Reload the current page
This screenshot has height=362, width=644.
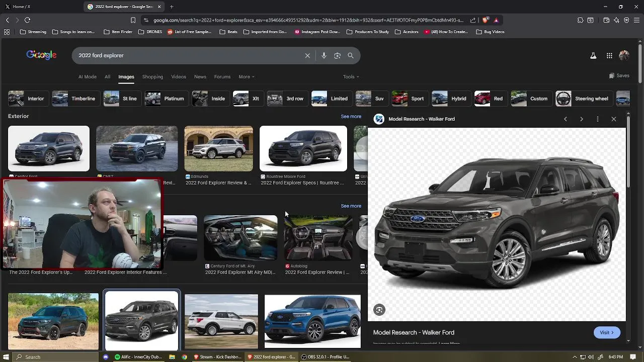(27, 20)
